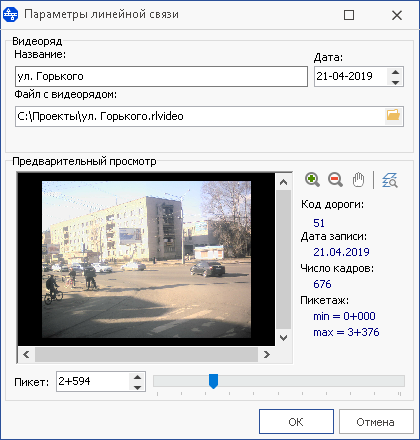The image size is (420, 440).
Task: Increase the Пикет value by one step
Action: tap(137, 377)
